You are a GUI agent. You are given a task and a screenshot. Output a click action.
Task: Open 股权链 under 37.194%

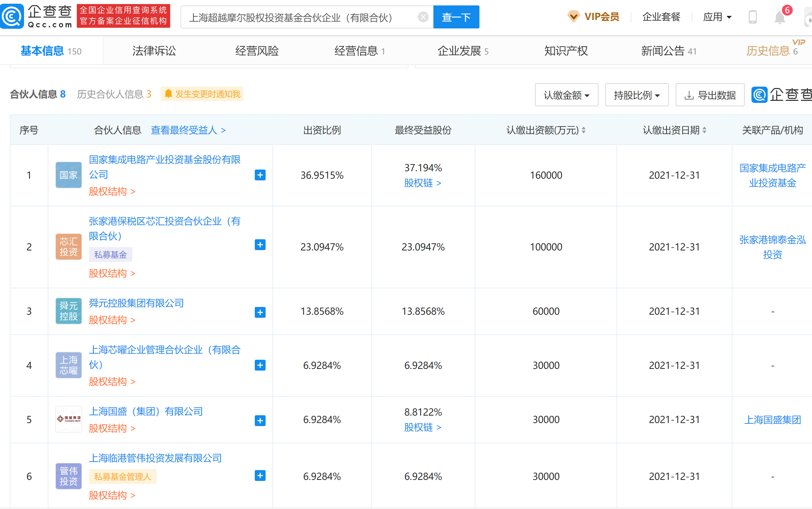pos(423,183)
